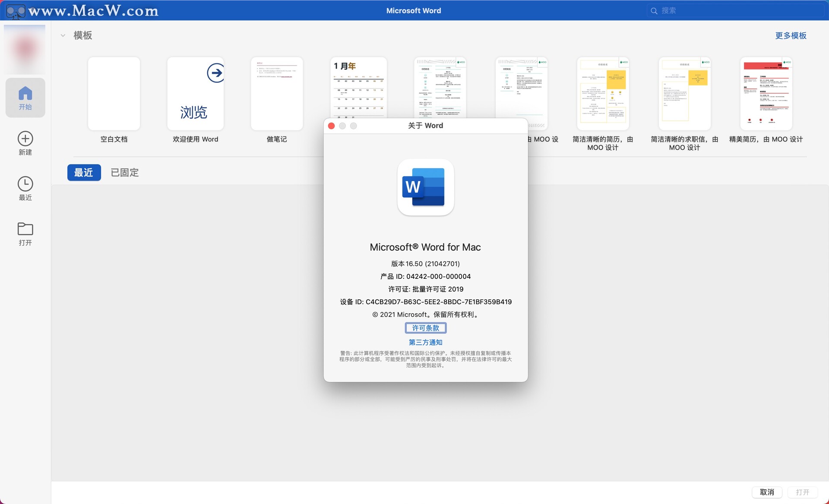Click the search magnifier icon
Screen dimensions: 829x504
pos(654,11)
